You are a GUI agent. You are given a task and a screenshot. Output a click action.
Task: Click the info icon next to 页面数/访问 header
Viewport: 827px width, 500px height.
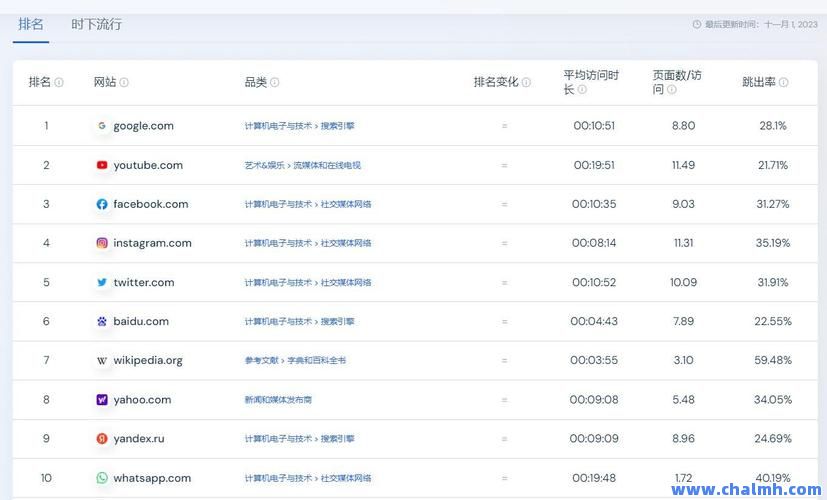point(671,90)
